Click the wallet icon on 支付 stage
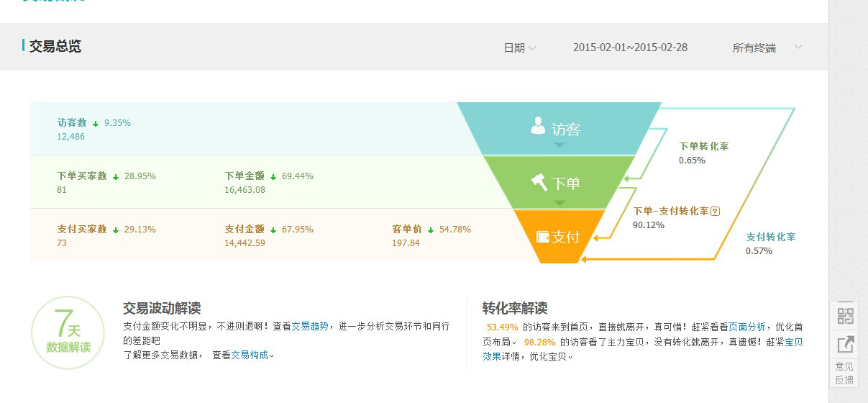This screenshot has height=403, width=868. click(543, 237)
